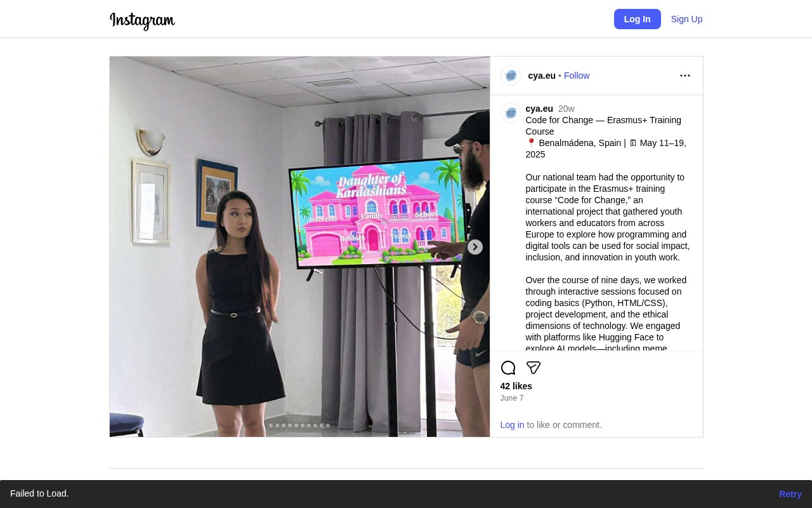Image resolution: width=812 pixels, height=508 pixels.
Task: Open the comment speech bubble icon
Action: (508, 368)
